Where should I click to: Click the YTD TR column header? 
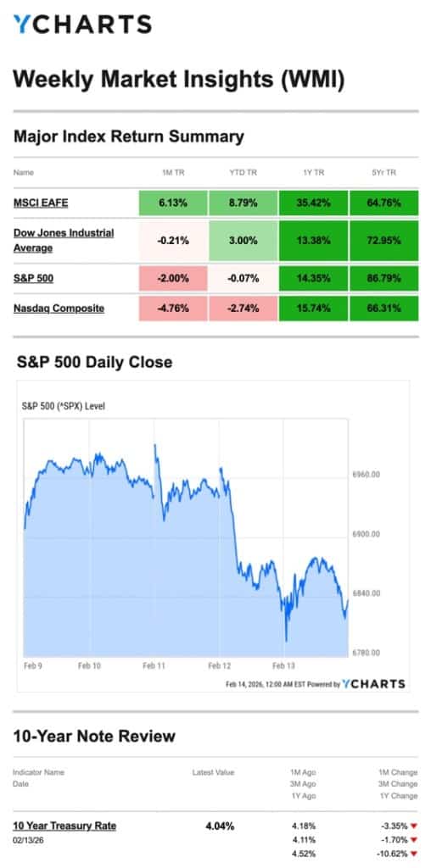(243, 173)
